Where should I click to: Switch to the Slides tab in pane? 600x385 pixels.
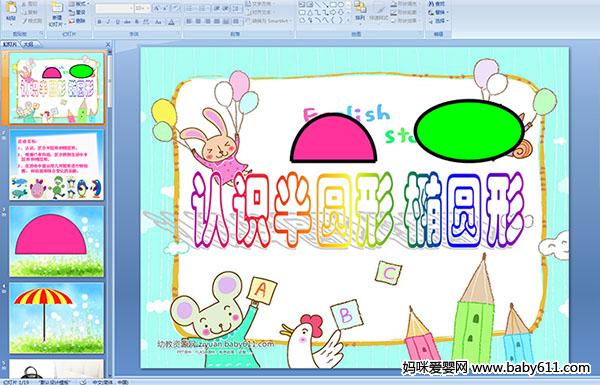click(x=10, y=44)
